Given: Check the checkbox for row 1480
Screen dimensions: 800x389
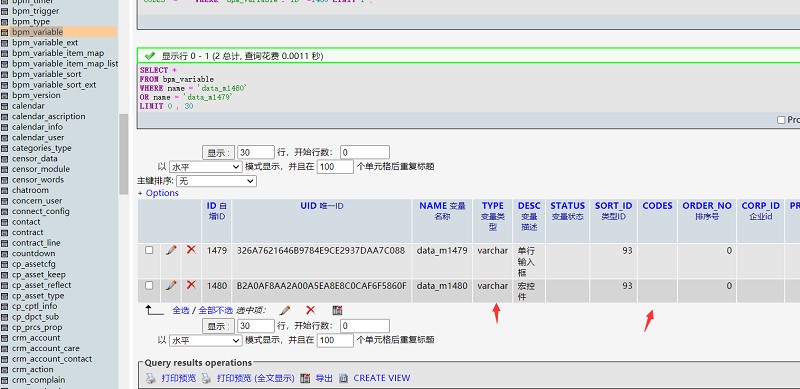Looking at the screenshot, I should (x=149, y=285).
